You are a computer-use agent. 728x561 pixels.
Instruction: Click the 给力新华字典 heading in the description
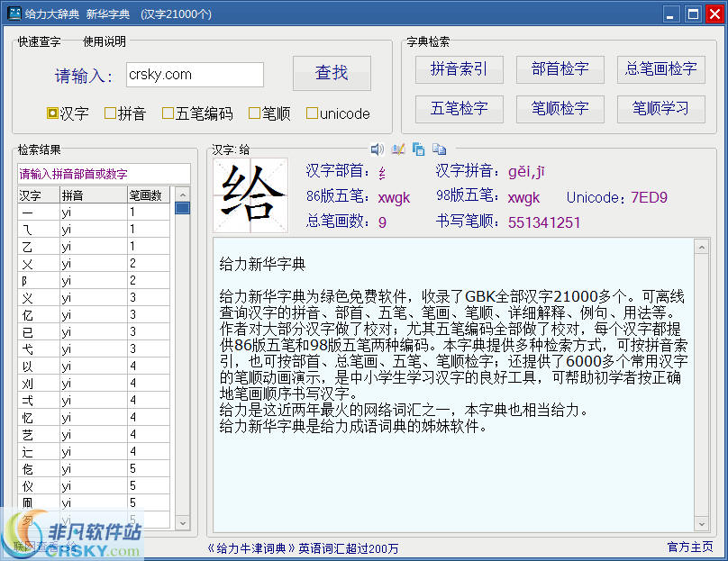pos(262,265)
